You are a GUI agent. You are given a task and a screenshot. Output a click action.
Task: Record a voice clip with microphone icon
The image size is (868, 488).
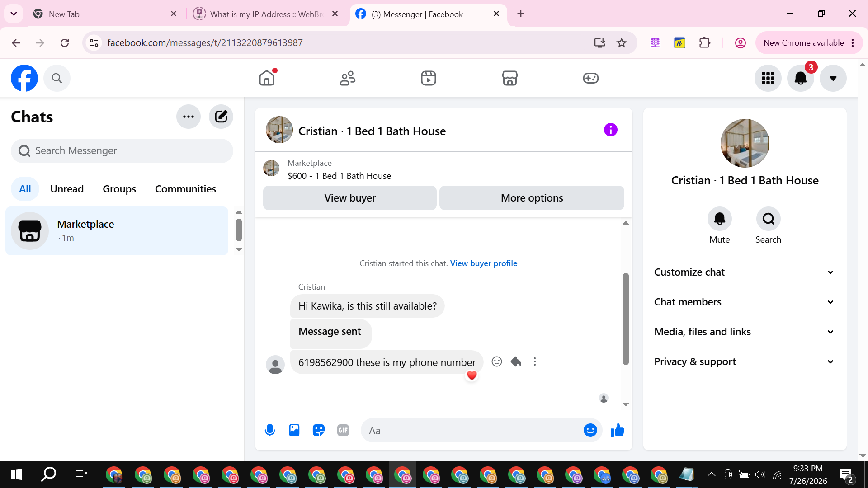coord(270,431)
